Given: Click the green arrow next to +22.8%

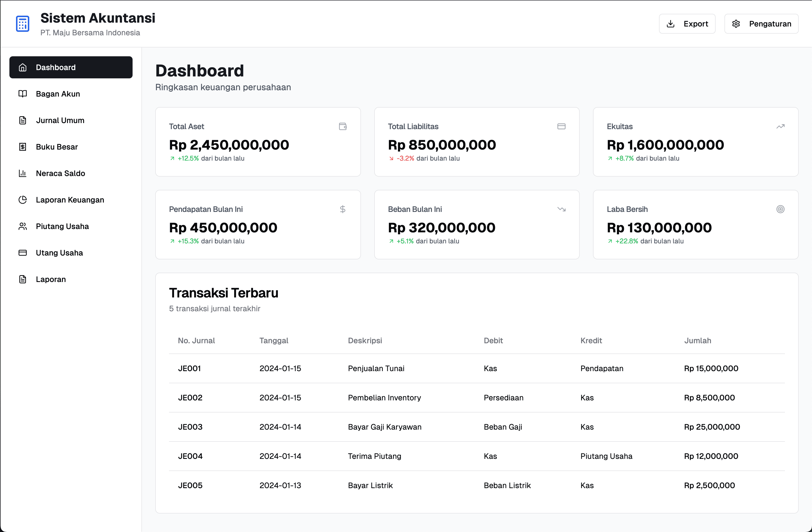Looking at the screenshot, I should (610, 241).
